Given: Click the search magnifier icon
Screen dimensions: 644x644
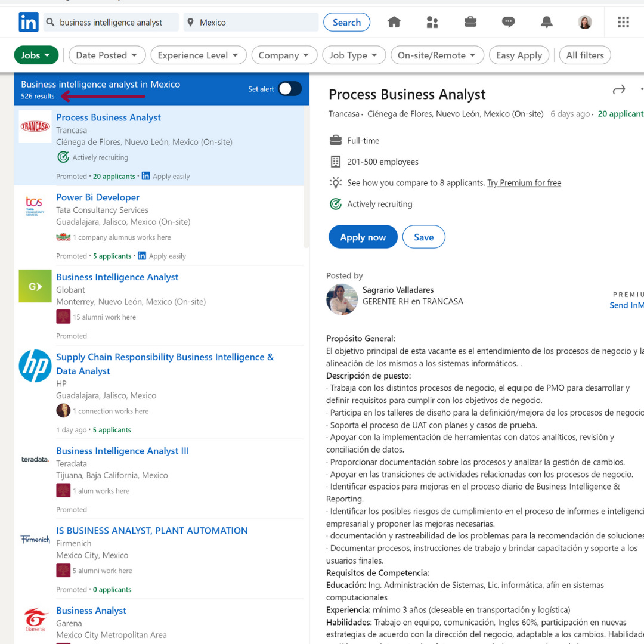Looking at the screenshot, I should (x=50, y=22).
